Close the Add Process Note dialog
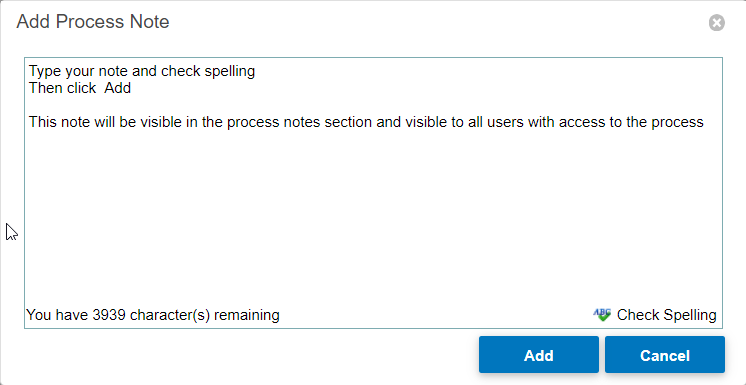Viewport: 746px width, 385px height. click(x=717, y=22)
